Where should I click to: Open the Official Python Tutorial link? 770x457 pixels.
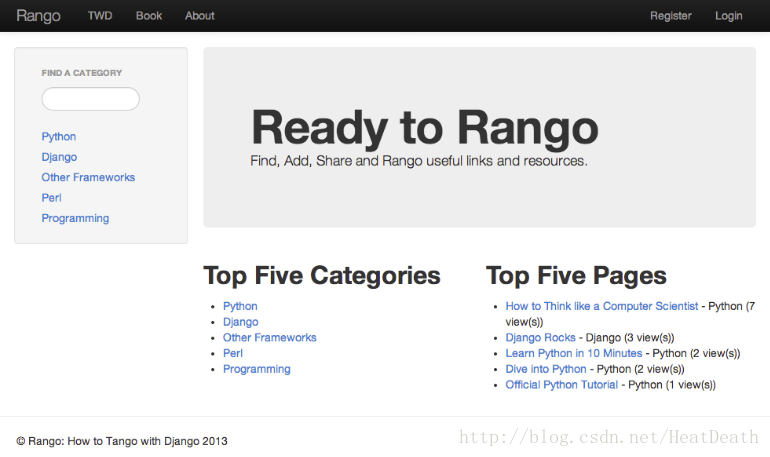point(561,385)
